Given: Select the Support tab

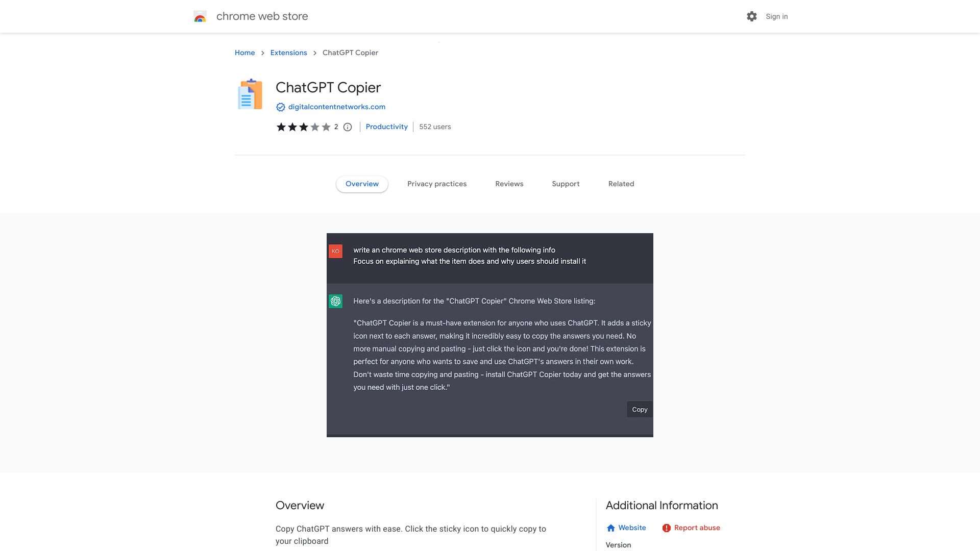Looking at the screenshot, I should 566,184.
